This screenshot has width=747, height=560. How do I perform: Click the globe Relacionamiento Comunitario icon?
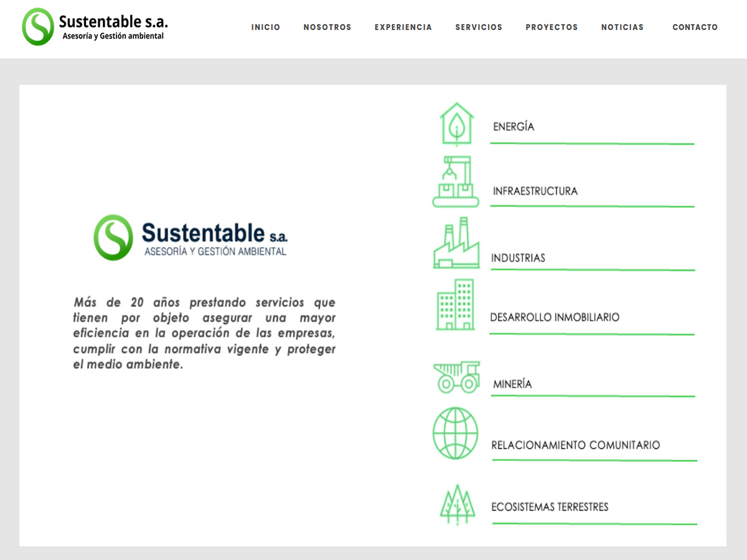(x=456, y=433)
